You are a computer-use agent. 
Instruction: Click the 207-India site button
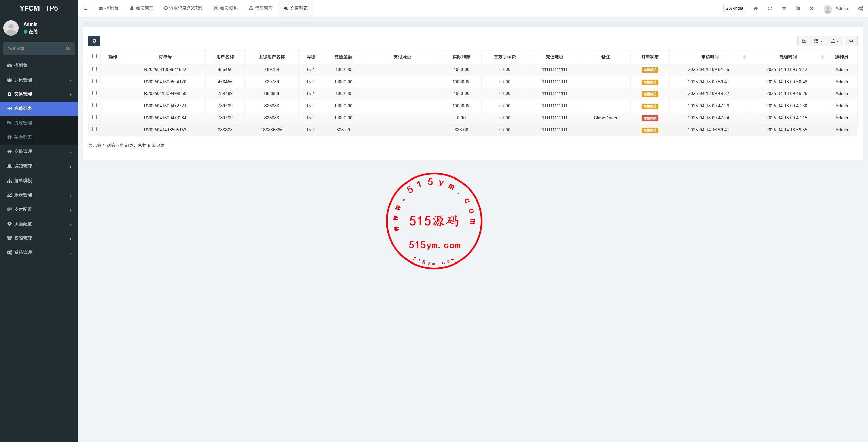[x=734, y=8]
